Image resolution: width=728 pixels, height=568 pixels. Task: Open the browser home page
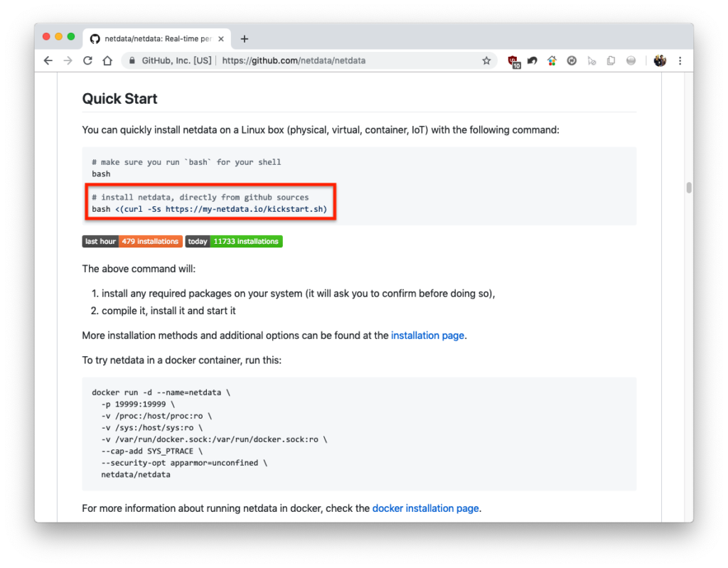pos(107,61)
